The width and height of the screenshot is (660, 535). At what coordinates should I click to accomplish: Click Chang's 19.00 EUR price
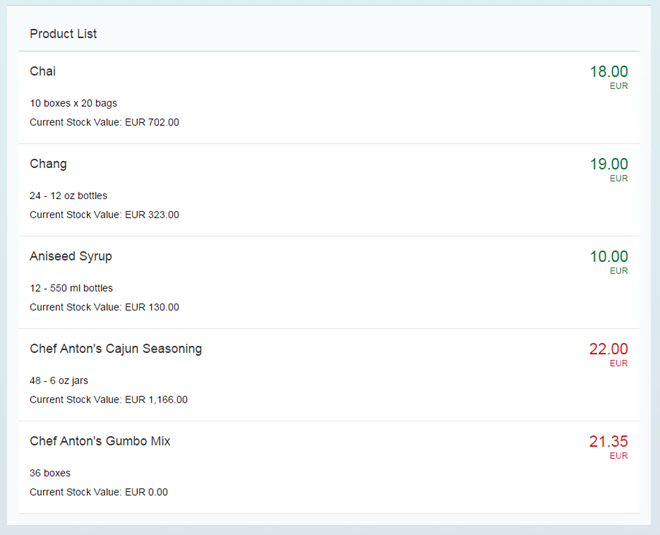click(x=608, y=164)
